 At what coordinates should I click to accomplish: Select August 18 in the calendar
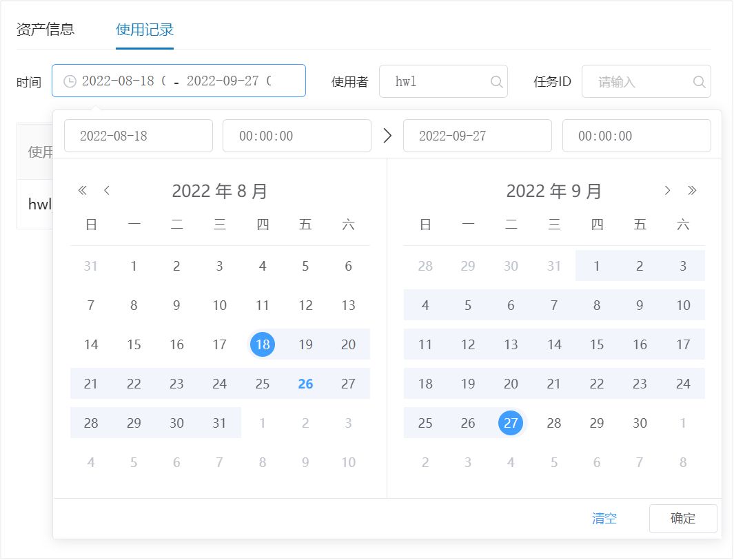263,344
